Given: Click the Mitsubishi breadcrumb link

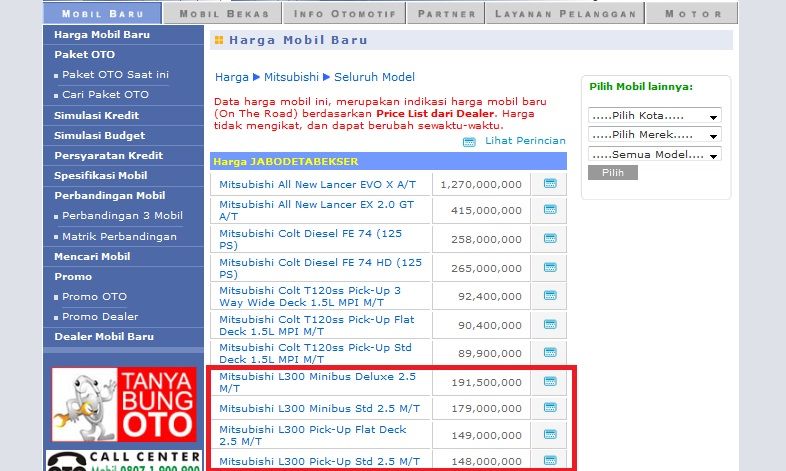Looking at the screenshot, I should point(291,77).
